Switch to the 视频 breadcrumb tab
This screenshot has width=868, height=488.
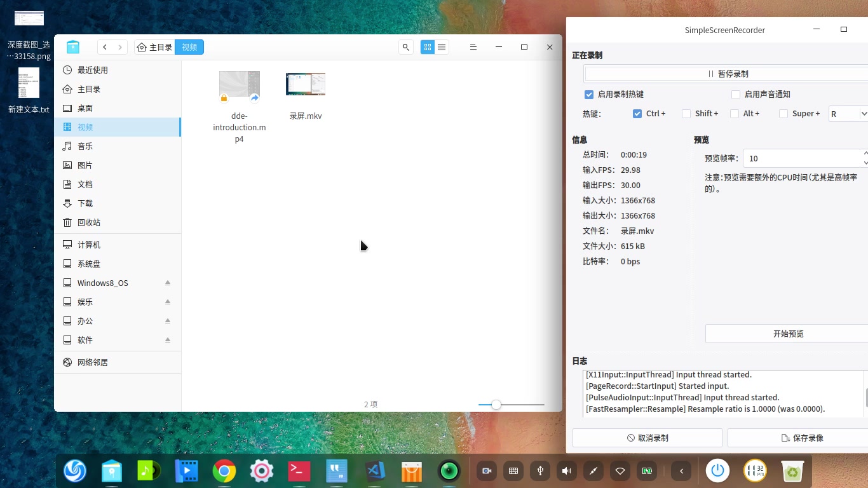(x=189, y=47)
